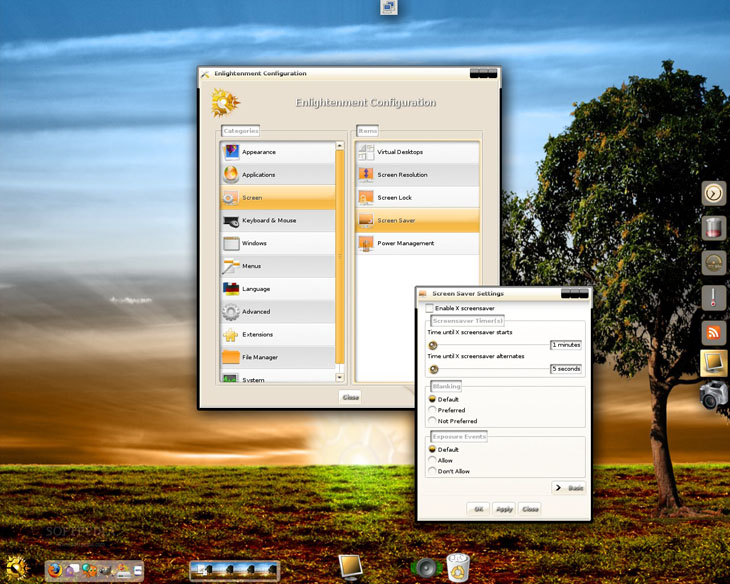Click the Menus category icon
This screenshot has height=584, width=730.
(x=231, y=266)
